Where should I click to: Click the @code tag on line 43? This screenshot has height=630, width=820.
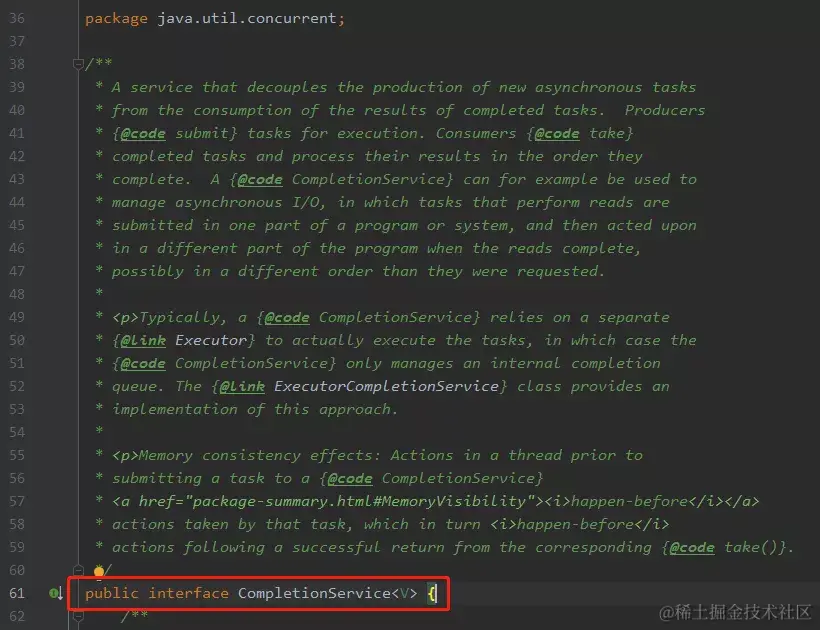(260, 180)
